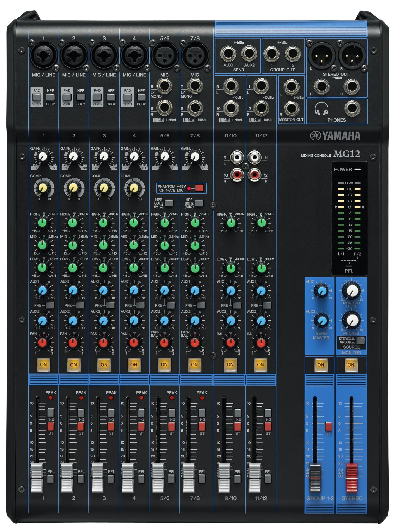Click the yellow COMP knob on channel 4
396x532 pixels.
point(134,188)
